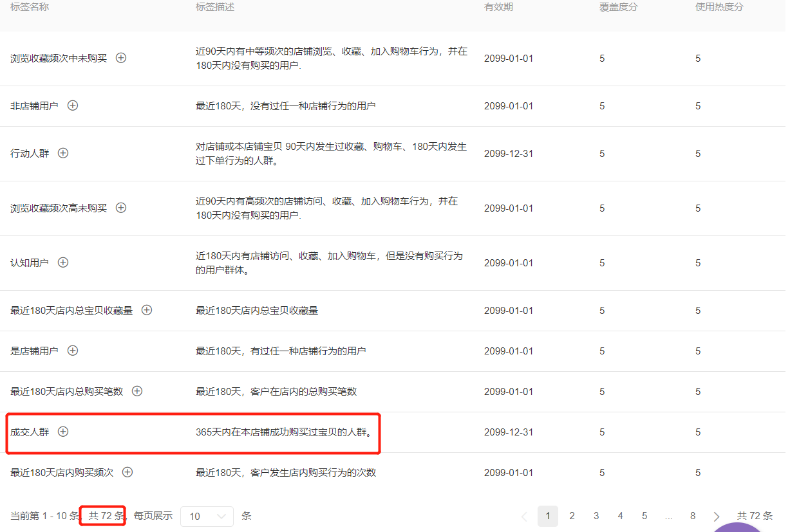
Task: Click the 标签名称 column header
Action: click(x=30, y=7)
